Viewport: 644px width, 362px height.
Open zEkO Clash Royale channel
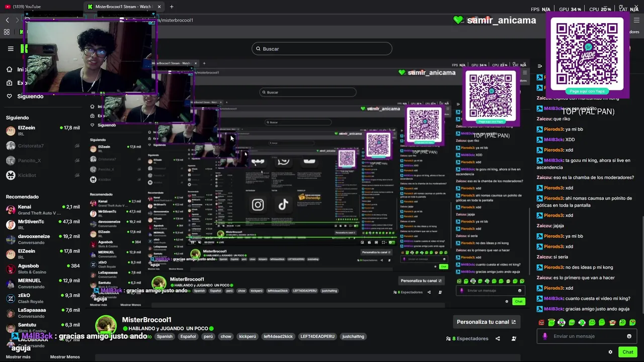(x=43, y=298)
